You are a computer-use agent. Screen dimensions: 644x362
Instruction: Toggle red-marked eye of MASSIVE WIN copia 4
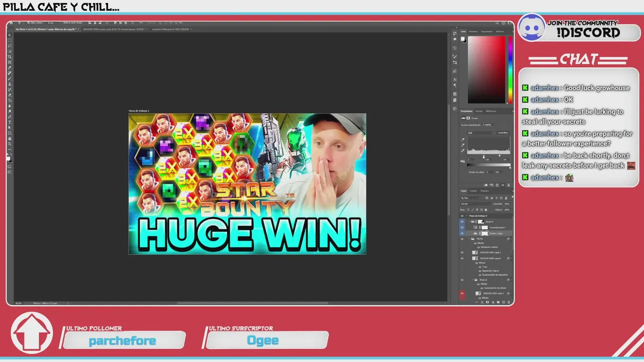tap(462, 293)
